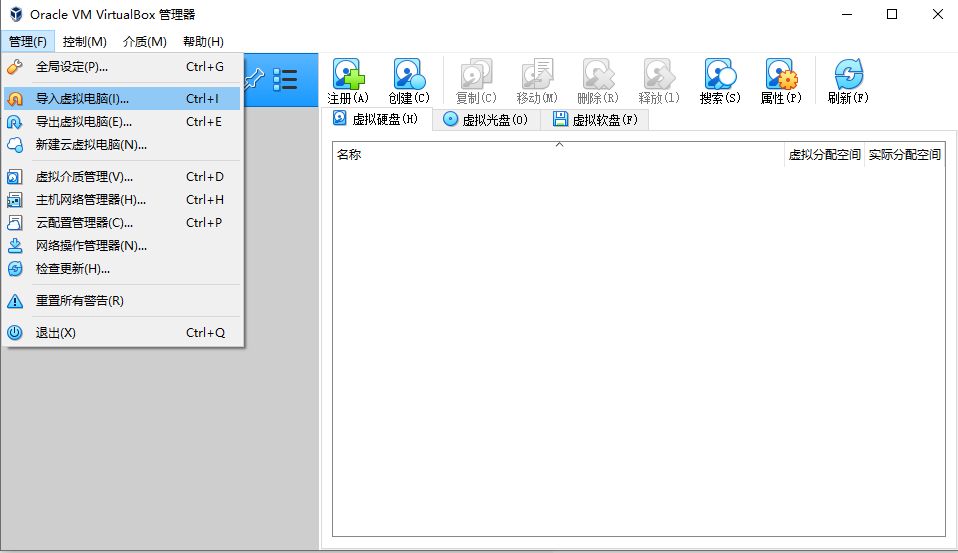Click the 搜索(S) search icon

tap(720, 75)
